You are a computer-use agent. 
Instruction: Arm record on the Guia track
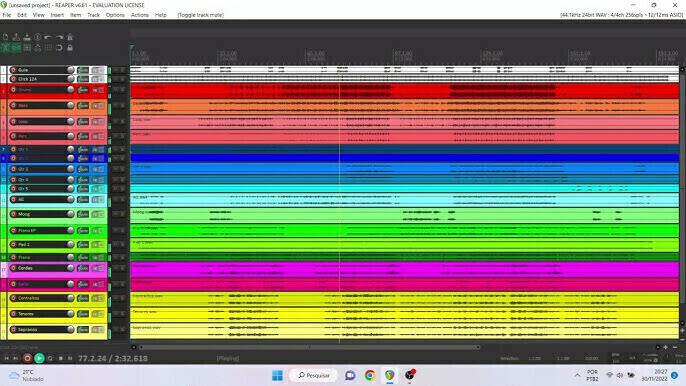pyautogui.click(x=13, y=70)
